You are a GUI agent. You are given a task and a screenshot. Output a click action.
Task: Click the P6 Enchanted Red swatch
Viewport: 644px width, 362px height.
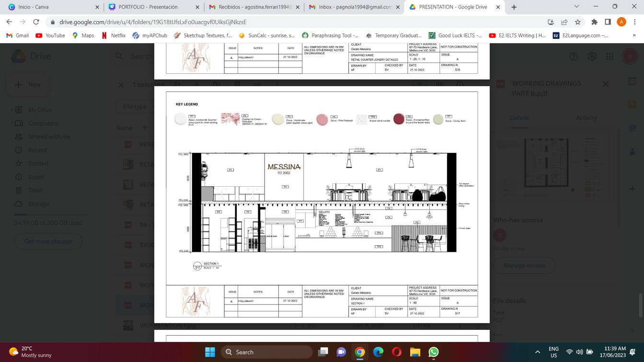click(x=399, y=119)
